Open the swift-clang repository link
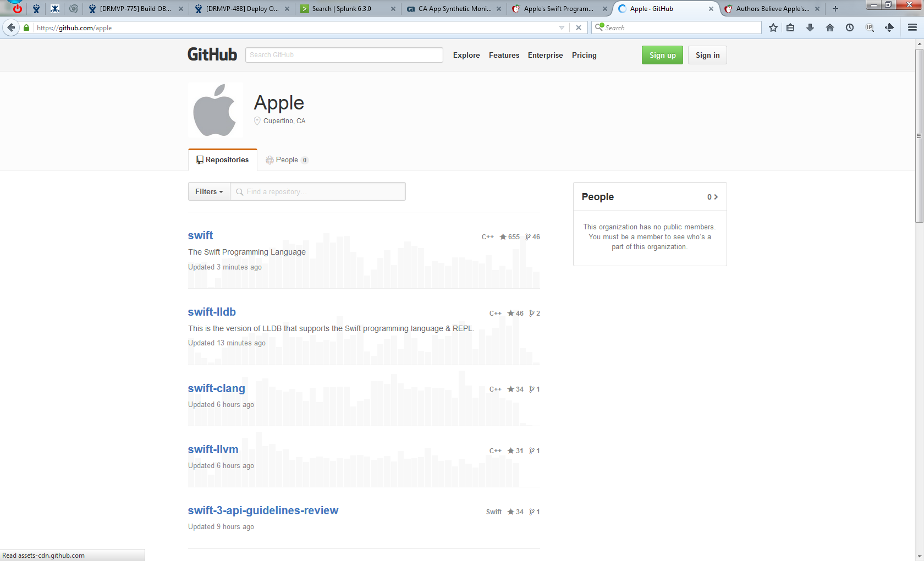The width and height of the screenshot is (924, 561). (217, 388)
